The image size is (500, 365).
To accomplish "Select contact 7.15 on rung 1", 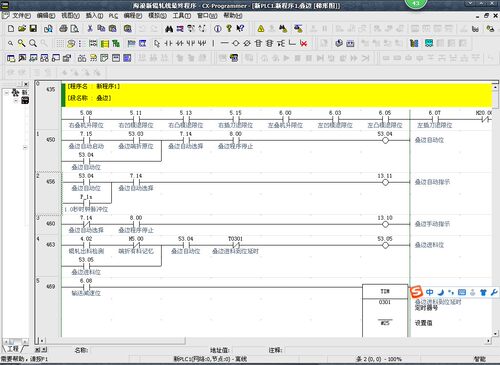I will tap(86, 140).
